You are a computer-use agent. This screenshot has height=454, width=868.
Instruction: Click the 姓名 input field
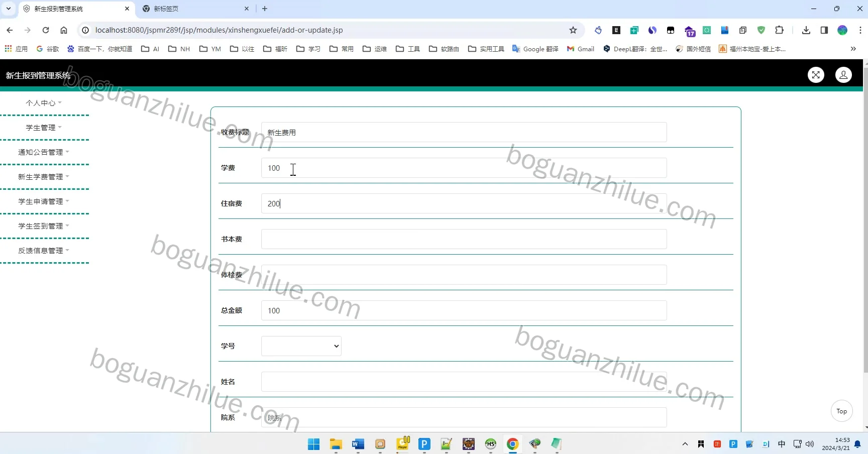(x=464, y=382)
